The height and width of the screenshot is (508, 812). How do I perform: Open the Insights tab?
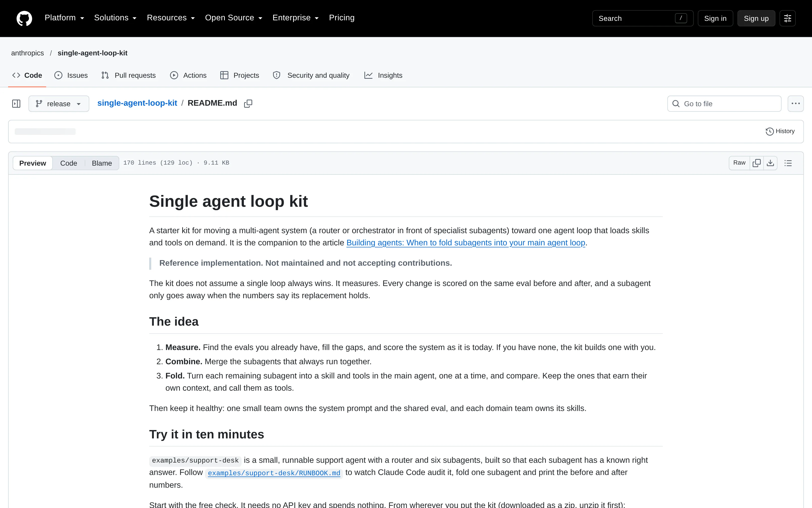pyautogui.click(x=383, y=75)
